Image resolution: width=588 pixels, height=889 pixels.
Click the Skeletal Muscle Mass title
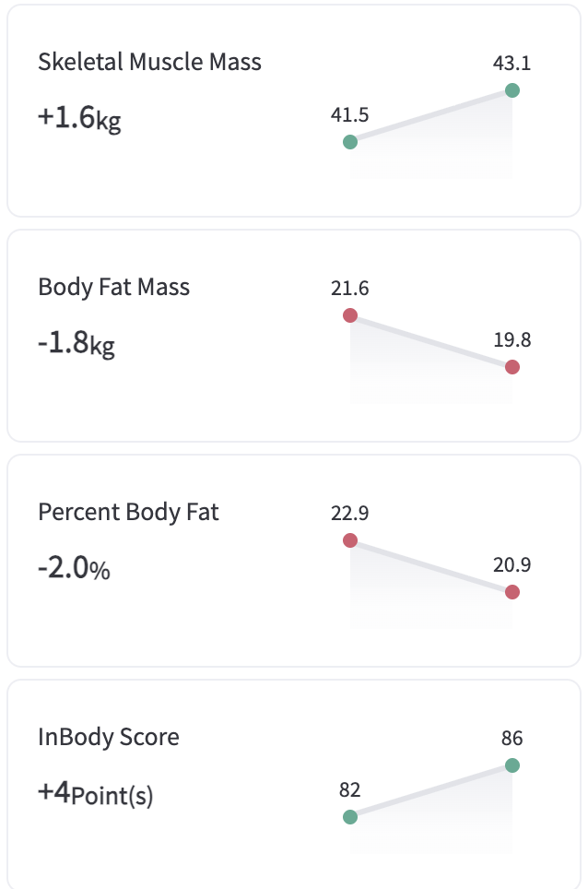[149, 62]
